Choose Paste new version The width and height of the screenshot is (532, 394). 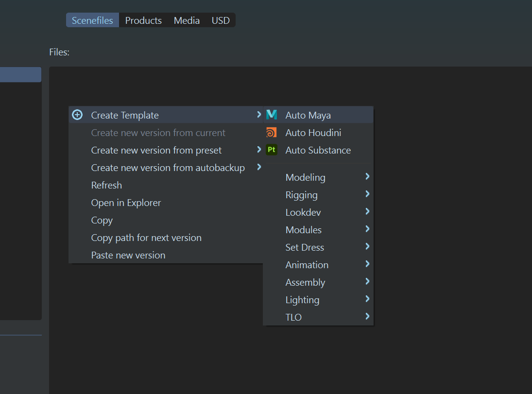(128, 255)
